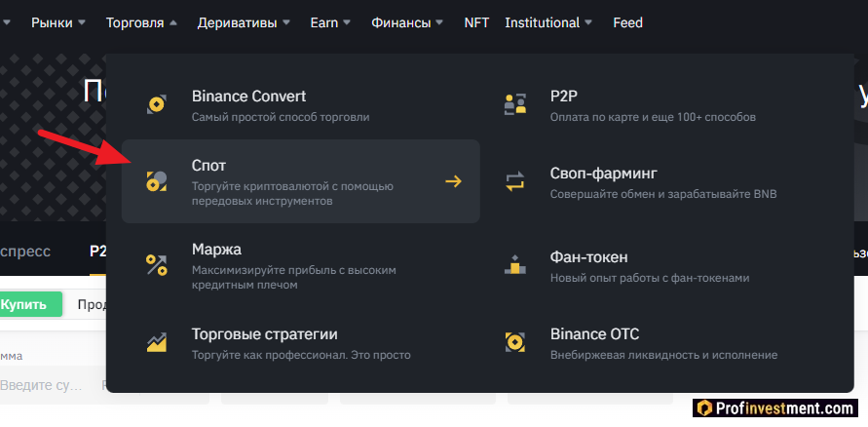Click 'Максимизируйте прибыль с высоким' text
Image resolution: width=868 pixels, height=427 pixels.
pos(294,270)
